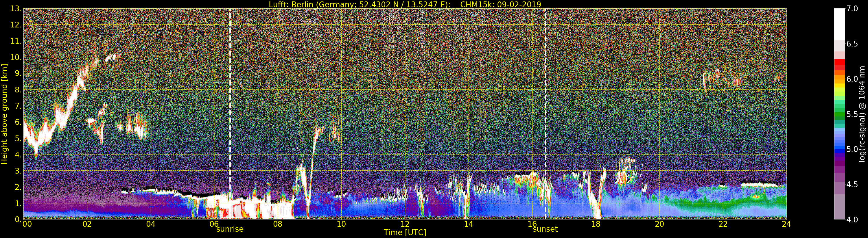This screenshot has width=868, height=238.
Task: Click the "5." height axis tick label
Action: point(18,138)
